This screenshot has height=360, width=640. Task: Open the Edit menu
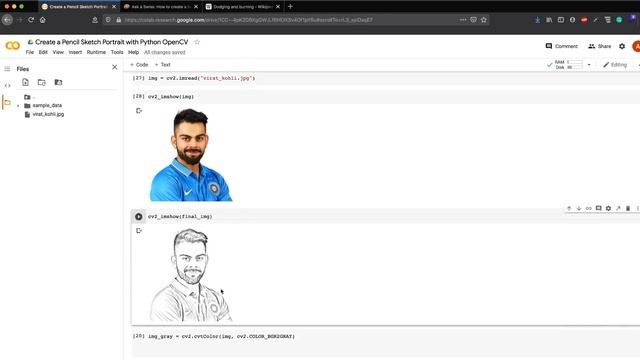click(43, 52)
